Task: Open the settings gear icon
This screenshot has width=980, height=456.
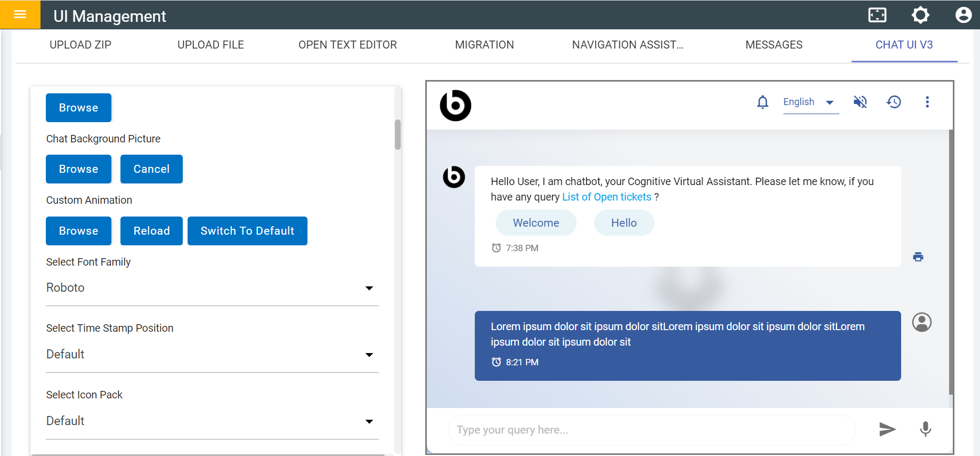Action: 920,15
